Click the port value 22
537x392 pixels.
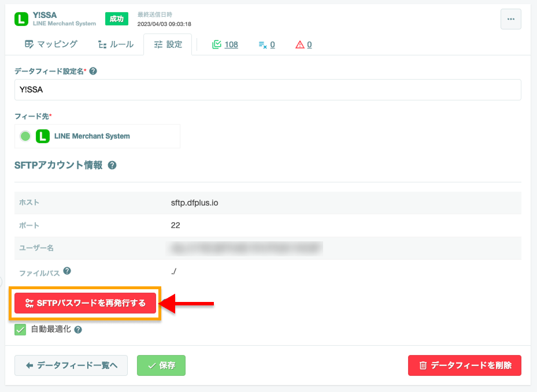175,225
